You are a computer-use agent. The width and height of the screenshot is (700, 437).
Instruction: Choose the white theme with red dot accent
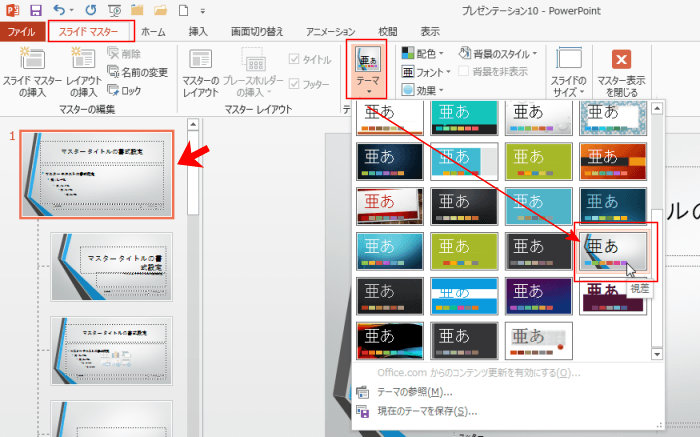pyautogui.click(x=538, y=341)
